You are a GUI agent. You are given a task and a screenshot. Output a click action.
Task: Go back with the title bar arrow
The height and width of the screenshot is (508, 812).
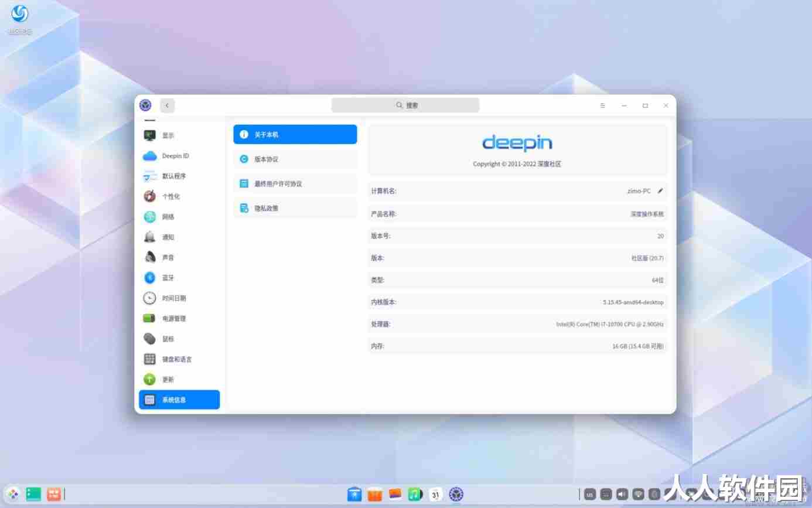pyautogui.click(x=167, y=105)
